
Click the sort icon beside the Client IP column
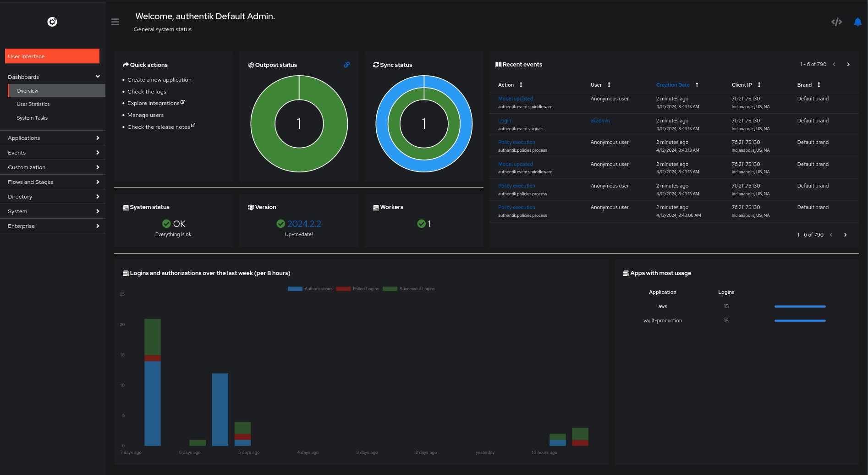click(x=759, y=85)
